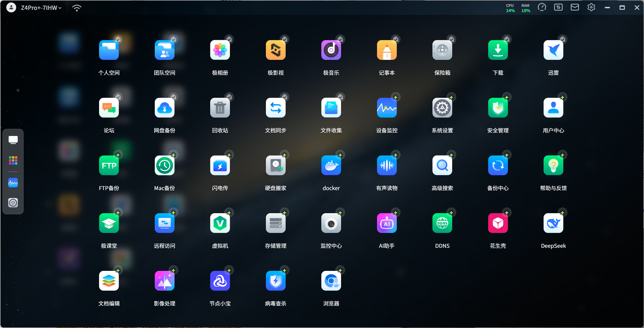644x328 pixels.
Task: Launch the 迅雷 download app
Action: [x=553, y=50]
